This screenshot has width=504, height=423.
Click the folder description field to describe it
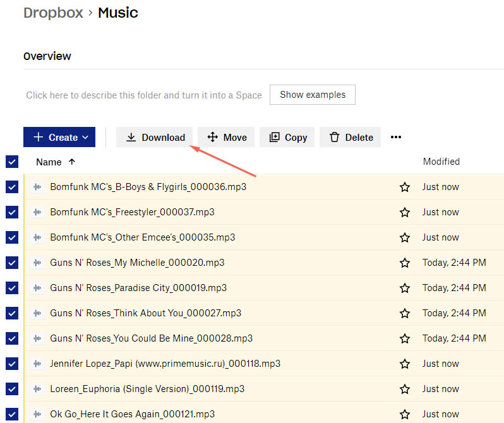tap(143, 95)
